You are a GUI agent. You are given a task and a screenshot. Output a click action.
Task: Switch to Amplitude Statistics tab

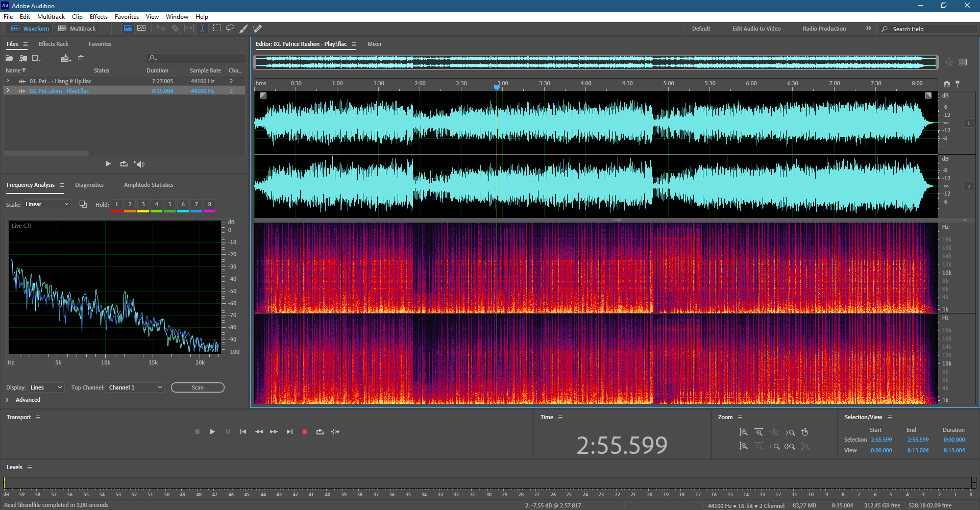tap(149, 185)
